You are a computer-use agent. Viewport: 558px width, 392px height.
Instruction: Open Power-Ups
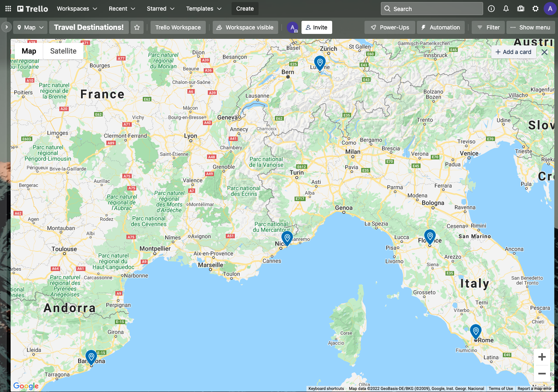click(390, 27)
